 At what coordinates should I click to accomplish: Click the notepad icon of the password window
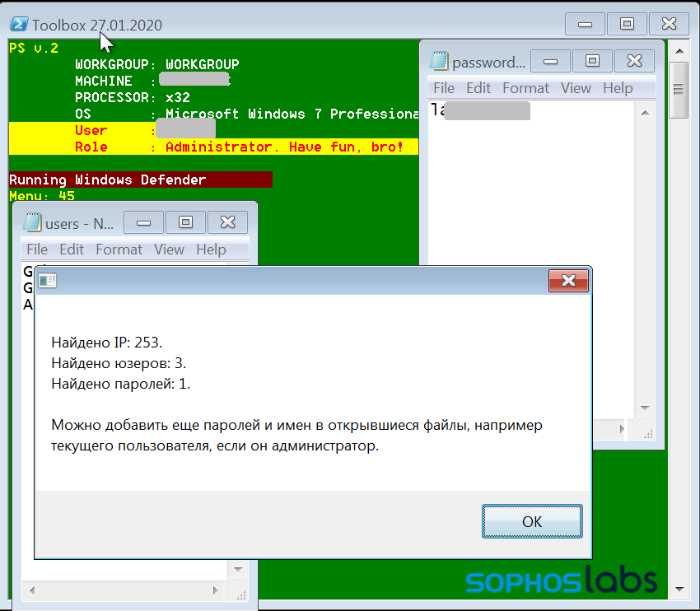439,61
